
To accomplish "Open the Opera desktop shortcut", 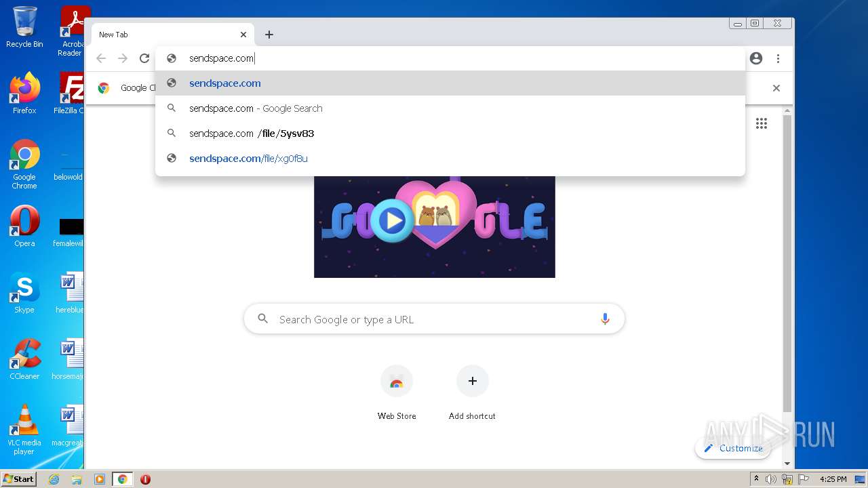I will coord(24,226).
